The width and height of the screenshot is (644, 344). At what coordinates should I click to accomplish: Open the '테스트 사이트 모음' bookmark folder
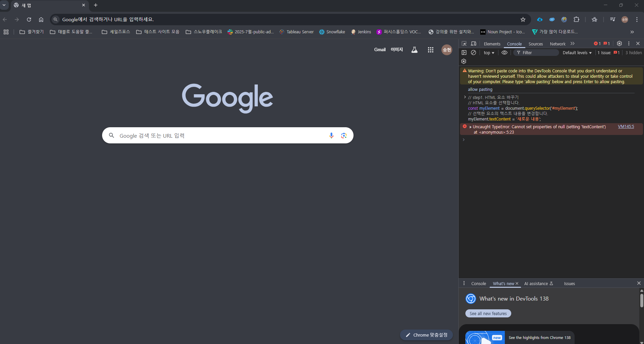pyautogui.click(x=158, y=32)
